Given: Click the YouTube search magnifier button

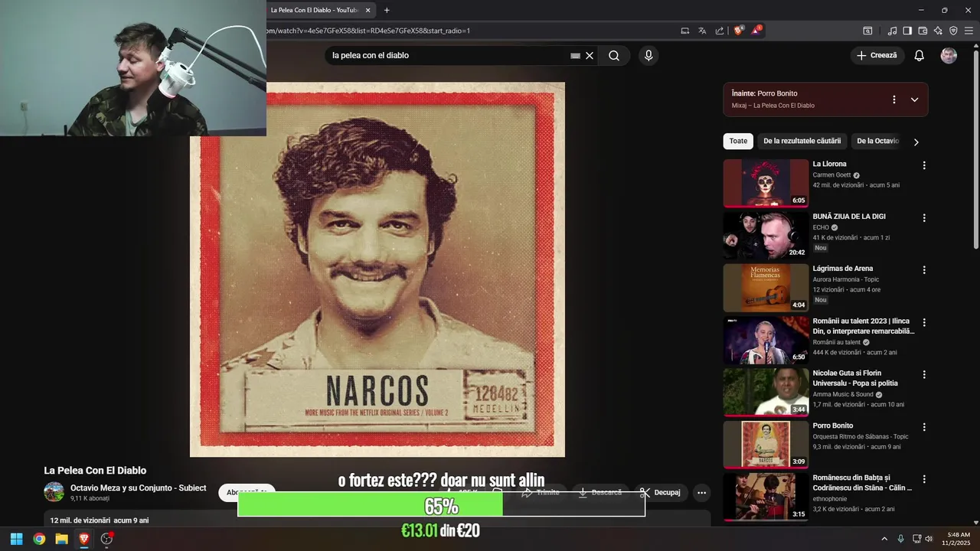Looking at the screenshot, I should tap(614, 55).
